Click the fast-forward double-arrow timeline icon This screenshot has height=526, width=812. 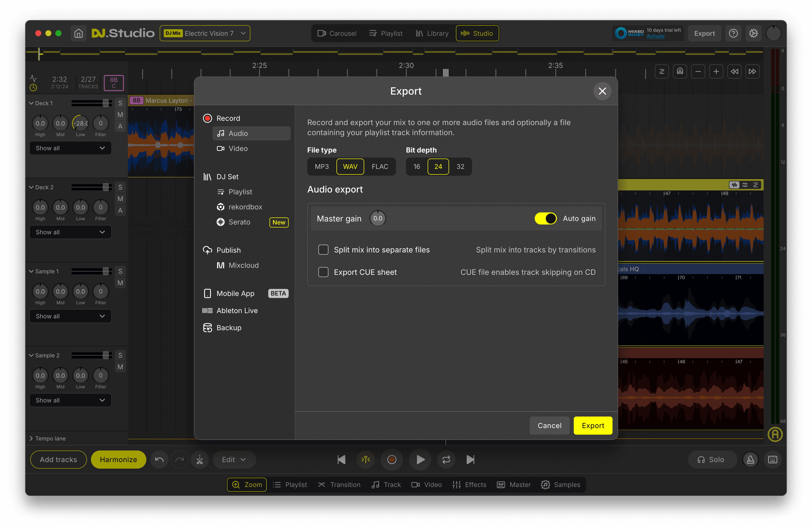(x=752, y=71)
